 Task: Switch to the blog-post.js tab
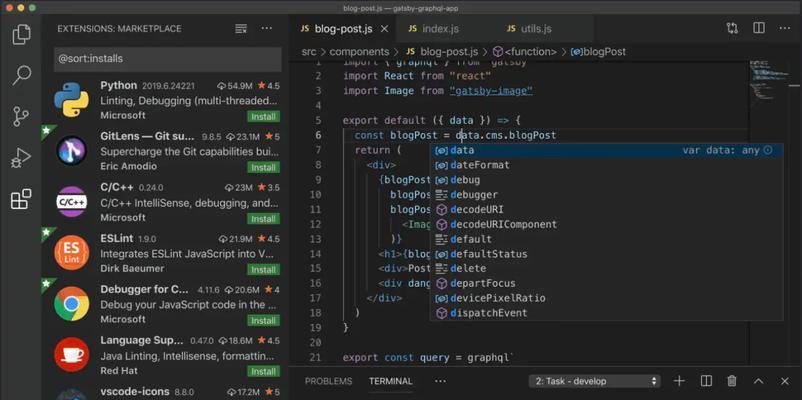pos(343,29)
